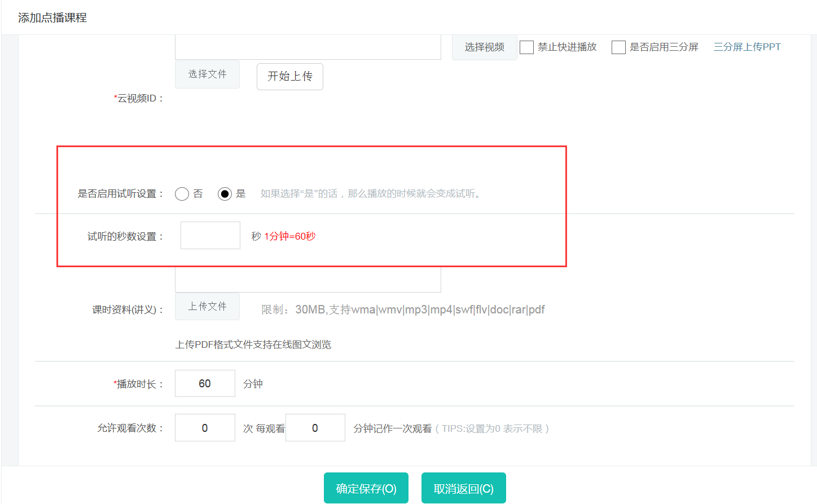Open the 三分屏上传PPT link
The image size is (817, 504).
(x=746, y=47)
